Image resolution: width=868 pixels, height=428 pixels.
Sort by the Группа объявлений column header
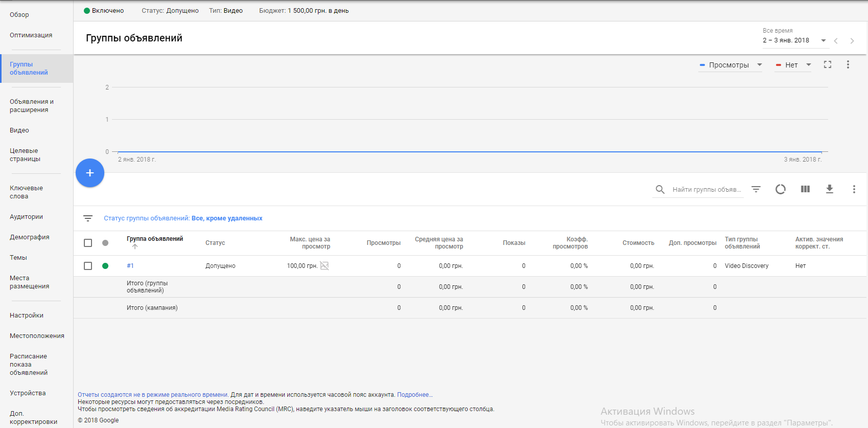point(155,239)
